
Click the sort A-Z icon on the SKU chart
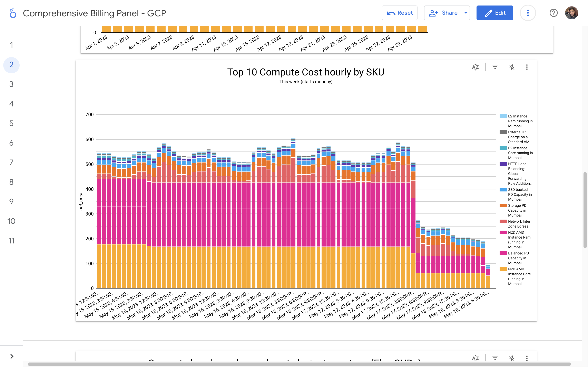475,67
